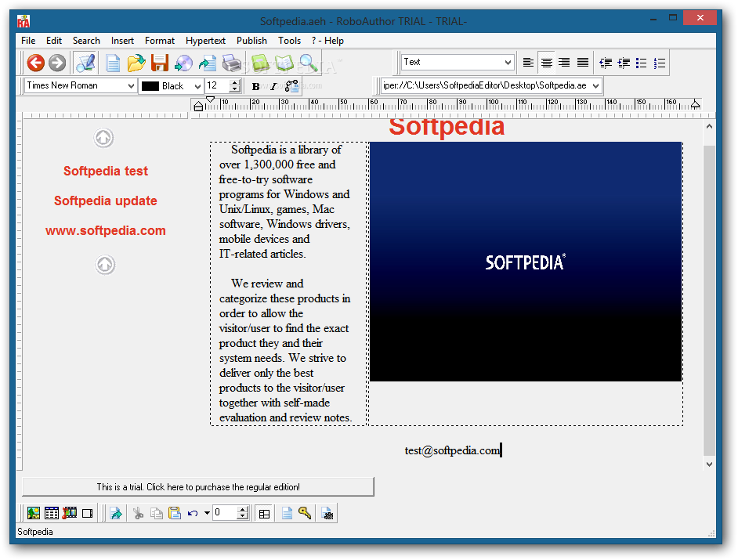This screenshot has height=560, width=738.
Task: Expand the undo history arrow
Action: 207,514
